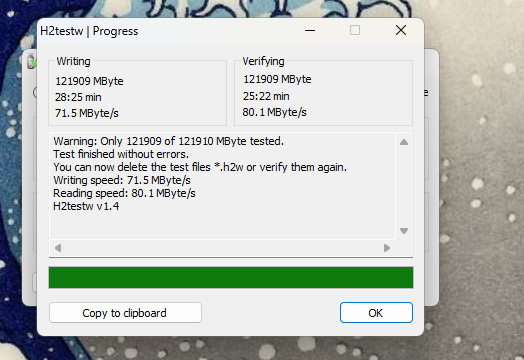524x360 pixels.
Task: Click "121909 MByte" in Verifying group
Action: pos(277,79)
